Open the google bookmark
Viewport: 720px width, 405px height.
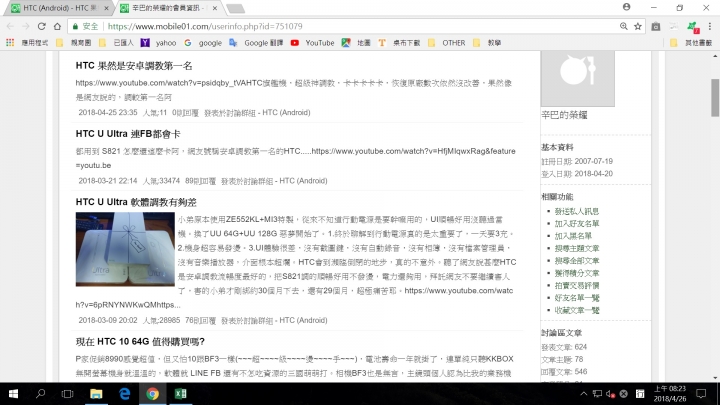(203, 43)
